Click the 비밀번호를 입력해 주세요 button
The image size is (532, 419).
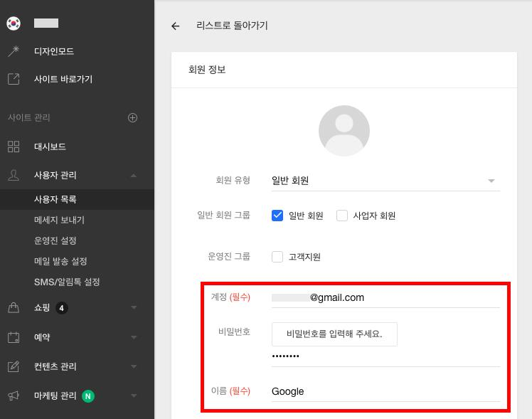tap(334, 334)
